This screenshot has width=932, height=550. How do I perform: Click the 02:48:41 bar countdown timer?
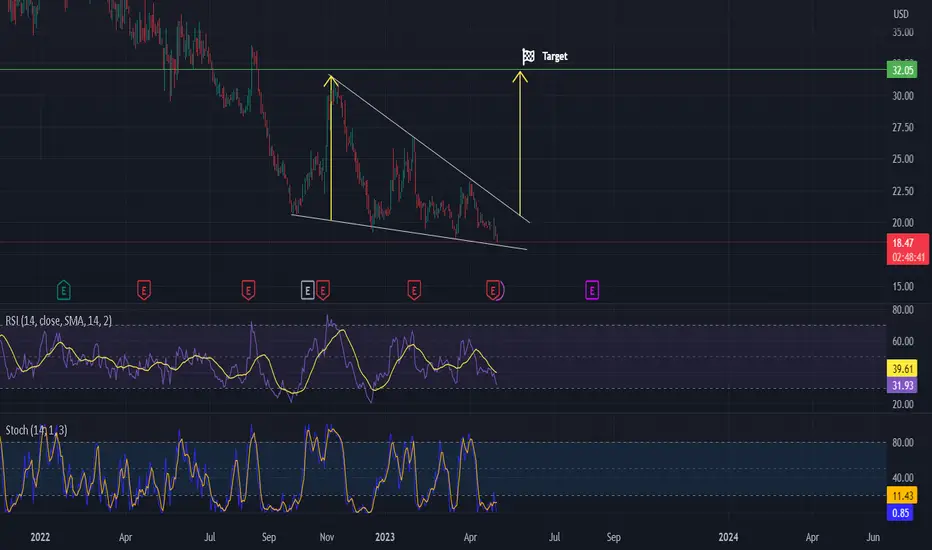pos(908,257)
